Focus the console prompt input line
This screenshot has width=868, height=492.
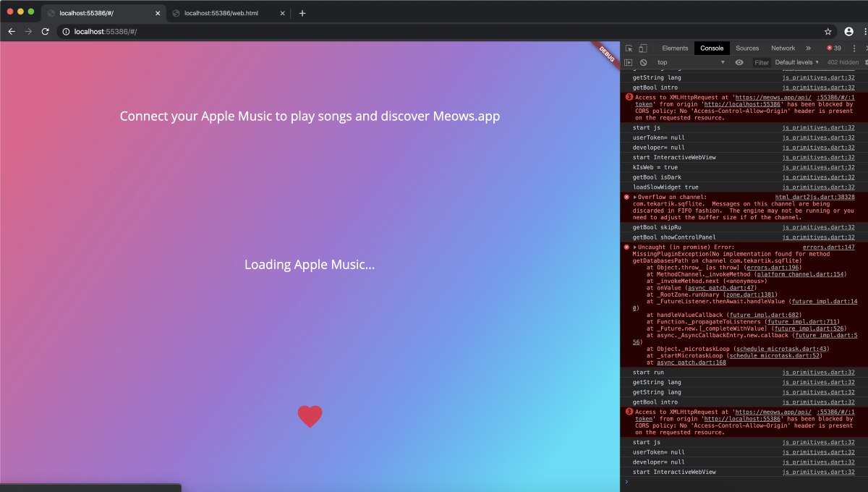click(745, 481)
